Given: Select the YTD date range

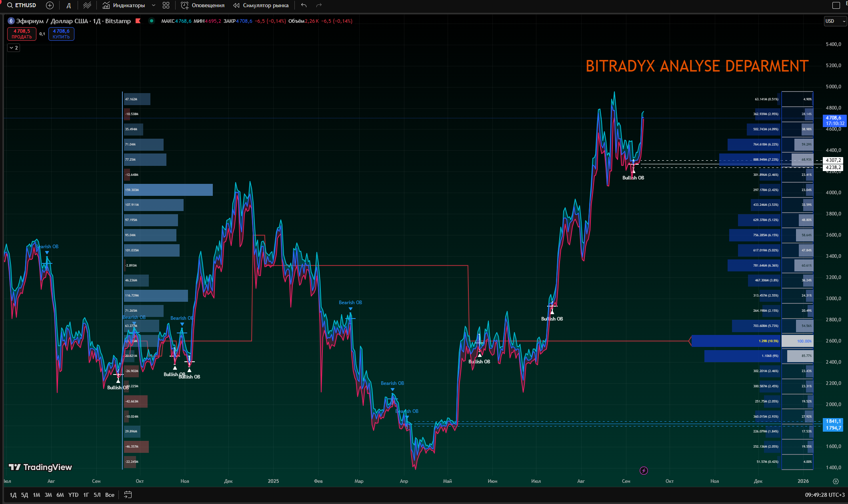Looking at the screenshot, I should 73,495.
